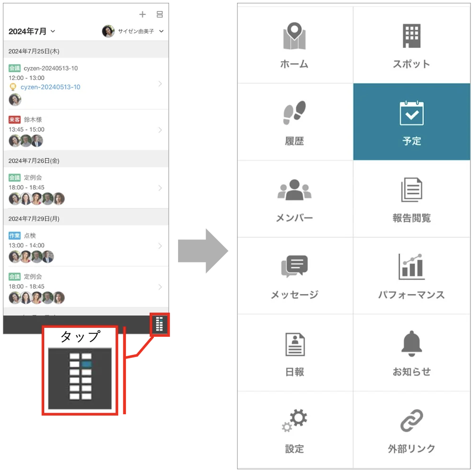
Task: Switch the schedule list view layout icon
Action: (x=160, y=14)
